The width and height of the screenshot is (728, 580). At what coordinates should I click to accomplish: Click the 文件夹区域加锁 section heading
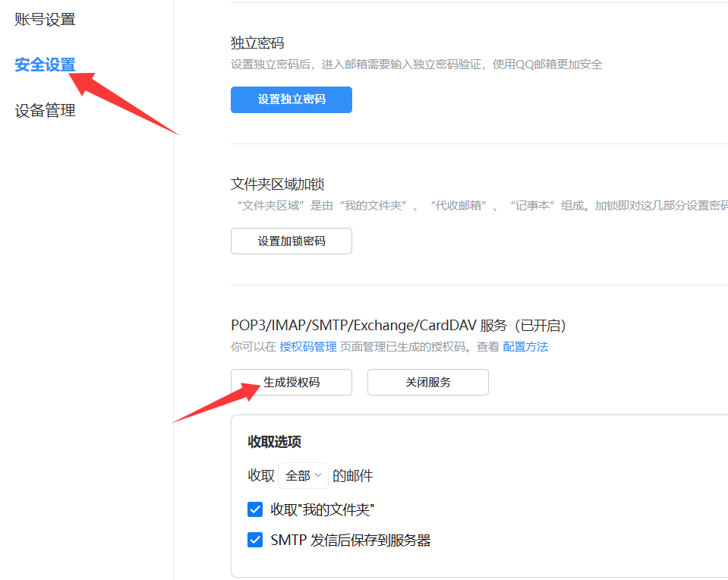[278, 184]
